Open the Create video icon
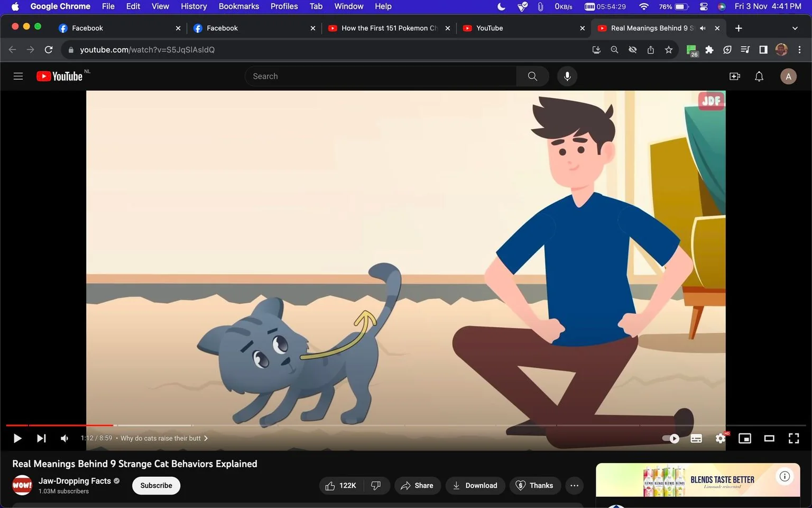Screen dimensions: 812x508 (735, 76)
